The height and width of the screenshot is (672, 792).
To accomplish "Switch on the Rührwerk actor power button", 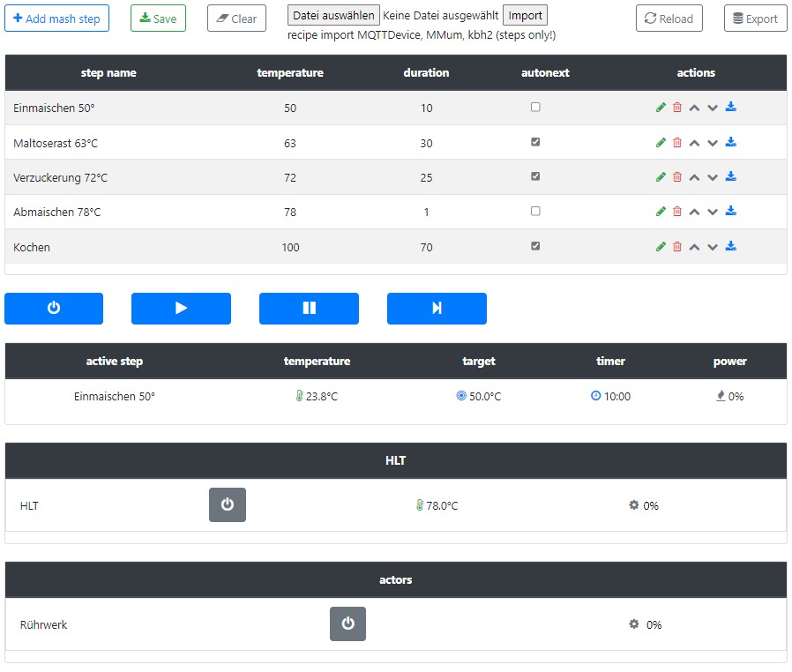I will pos(347,624).
